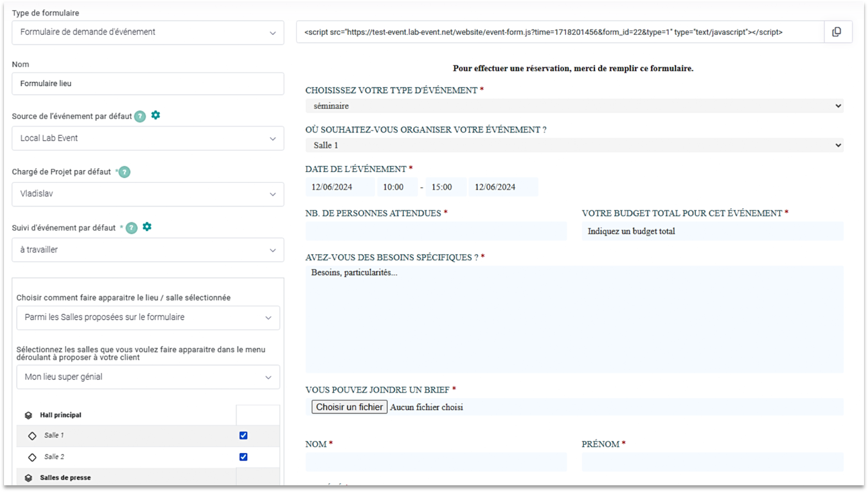868x492 pixels.
Task: Show help for Suivi d'événement par défaut
Action: point(132,228)
